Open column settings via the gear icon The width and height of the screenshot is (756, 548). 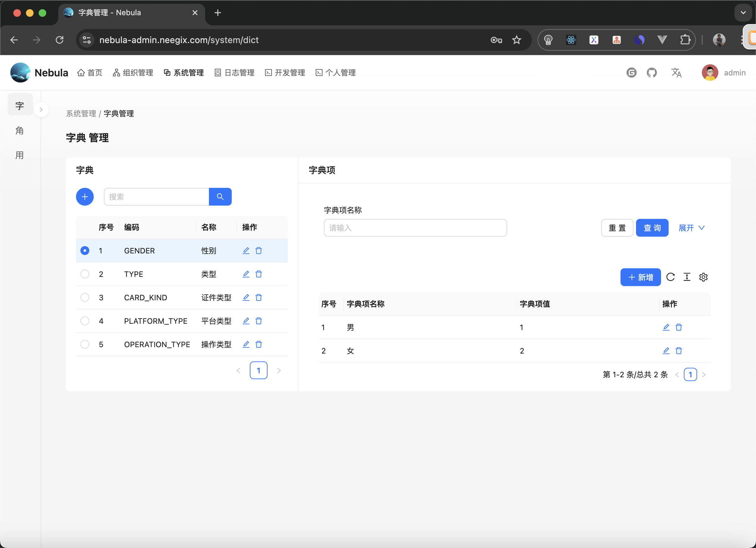click(x=703, y=277)
